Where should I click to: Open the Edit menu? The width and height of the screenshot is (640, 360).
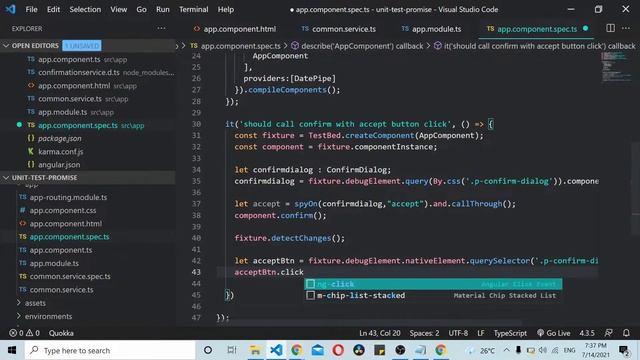(53, 9)
